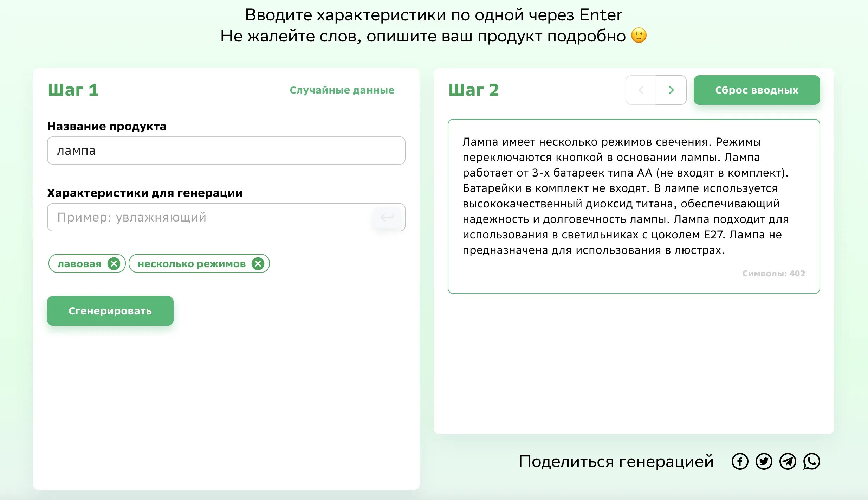The height and width of the screenshot is (500, 868).
Task: Select the 'несколько режимов' tag label
Action: pos(192,264)
